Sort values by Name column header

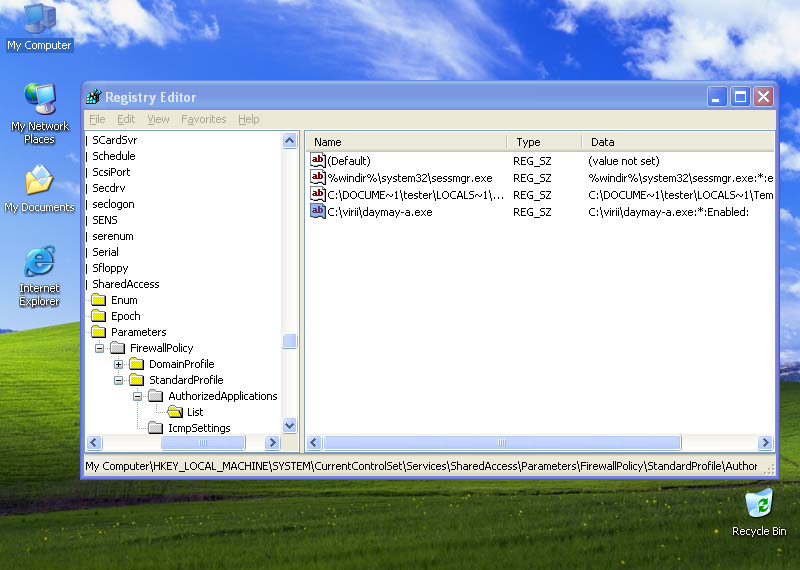[407, 142]
